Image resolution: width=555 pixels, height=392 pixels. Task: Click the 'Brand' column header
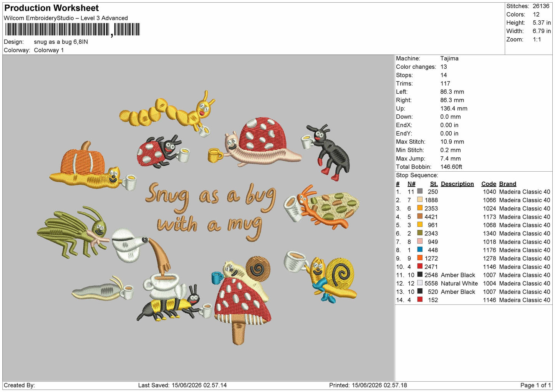pos(507,184)
